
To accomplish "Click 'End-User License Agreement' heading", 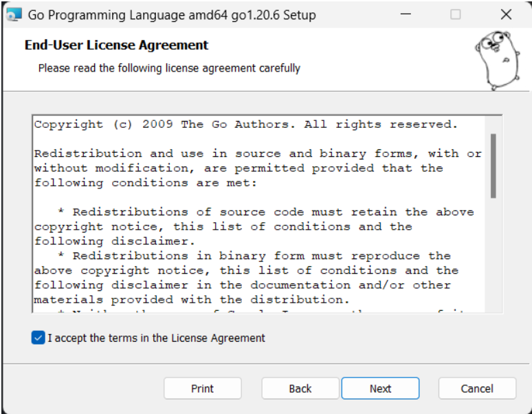I will pos(116,45).
